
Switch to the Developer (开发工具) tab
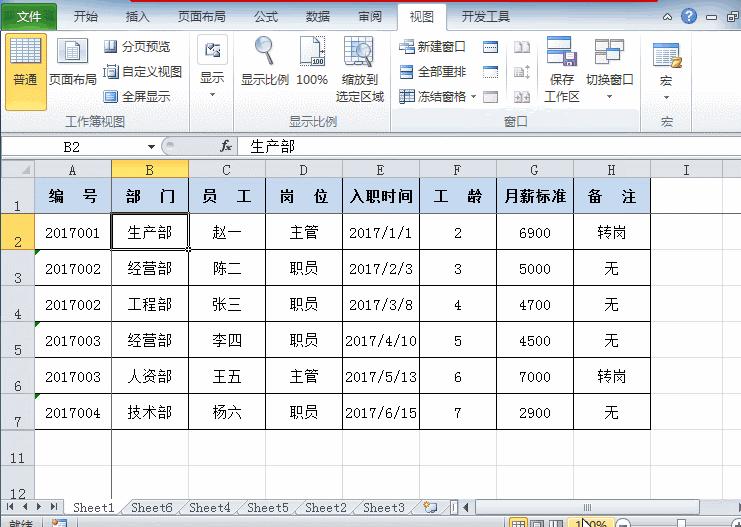(x=485, y=17)
